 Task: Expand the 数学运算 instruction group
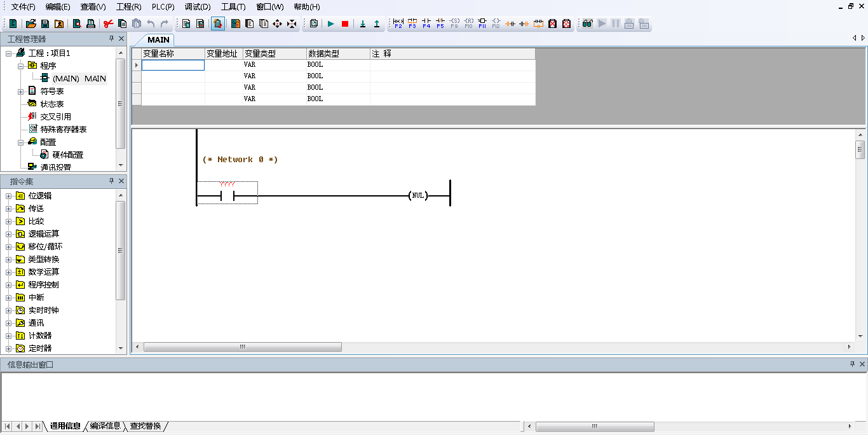(x=9, y=272)
